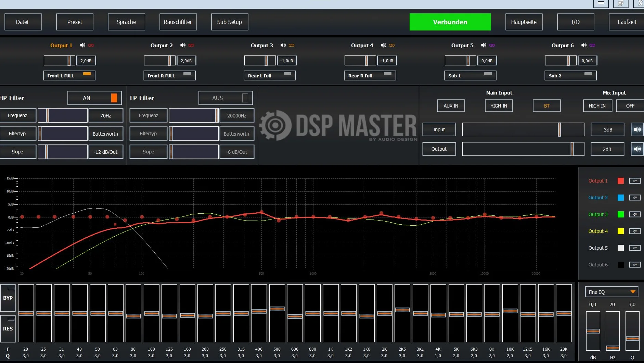Toggle Output 1 phase 0° button
Image resolution: width=644 pixels, height=363 pixels.
click(x=635, y=181)
